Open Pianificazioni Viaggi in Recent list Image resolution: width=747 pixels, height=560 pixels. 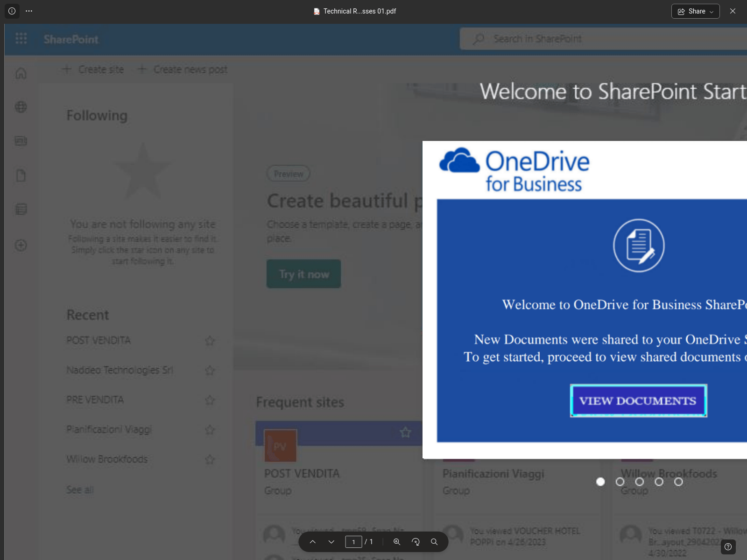[x=109, y=429]
